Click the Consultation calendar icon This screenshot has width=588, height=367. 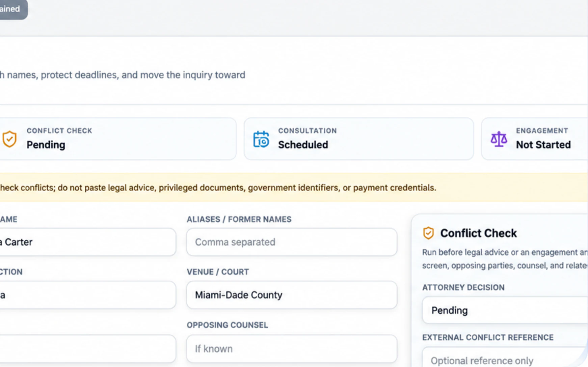(x=261, y=139)
